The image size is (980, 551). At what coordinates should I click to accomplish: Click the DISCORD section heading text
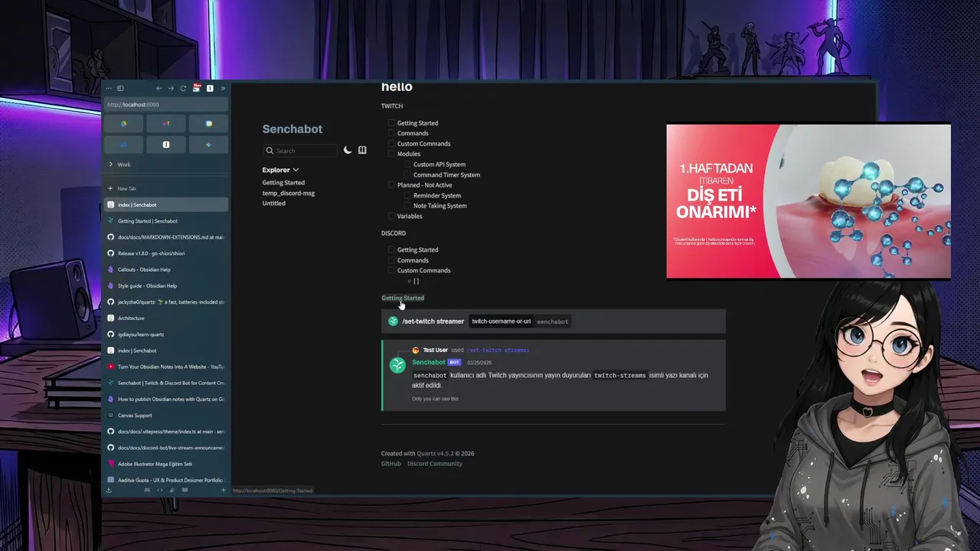[394, 233]
